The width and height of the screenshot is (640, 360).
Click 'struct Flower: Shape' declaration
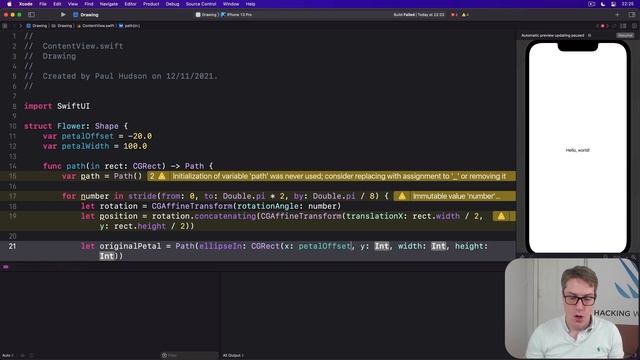(x=76, y=126)
